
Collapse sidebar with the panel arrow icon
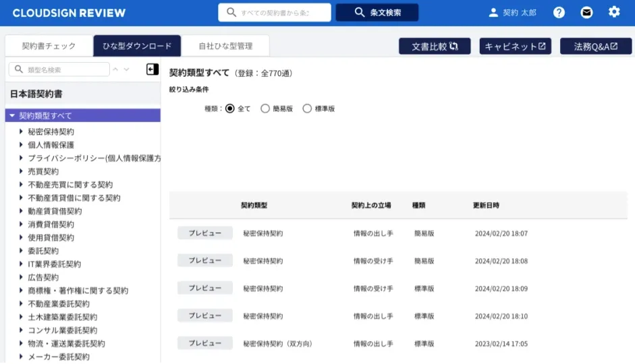point(153,69)
